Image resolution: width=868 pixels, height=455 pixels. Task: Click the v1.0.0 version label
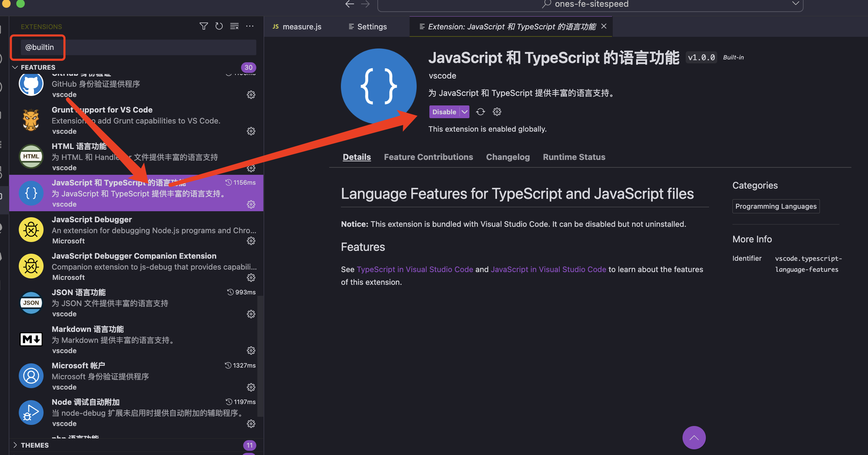pos(701,57)
